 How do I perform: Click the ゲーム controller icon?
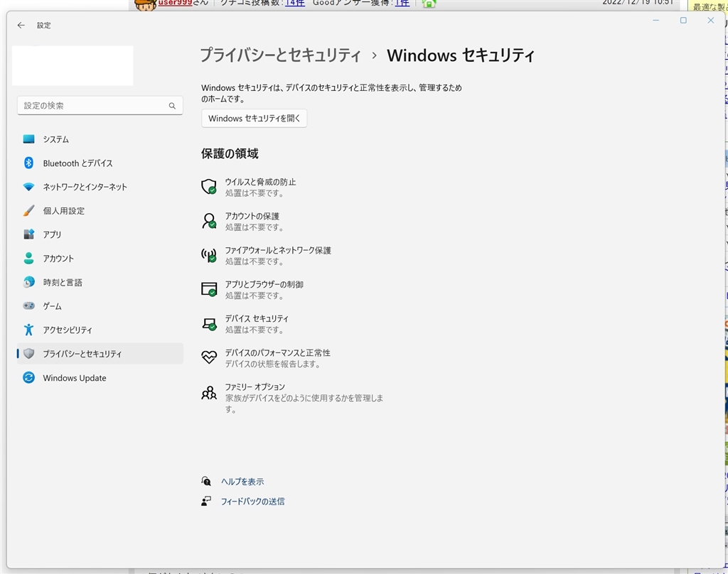pyautogui.click(x=28, y=305)
